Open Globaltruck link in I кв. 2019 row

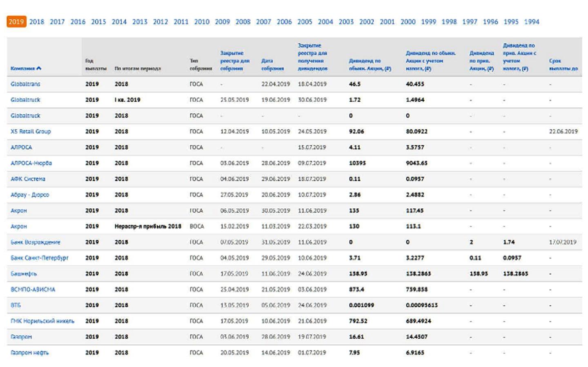(25, 100)
